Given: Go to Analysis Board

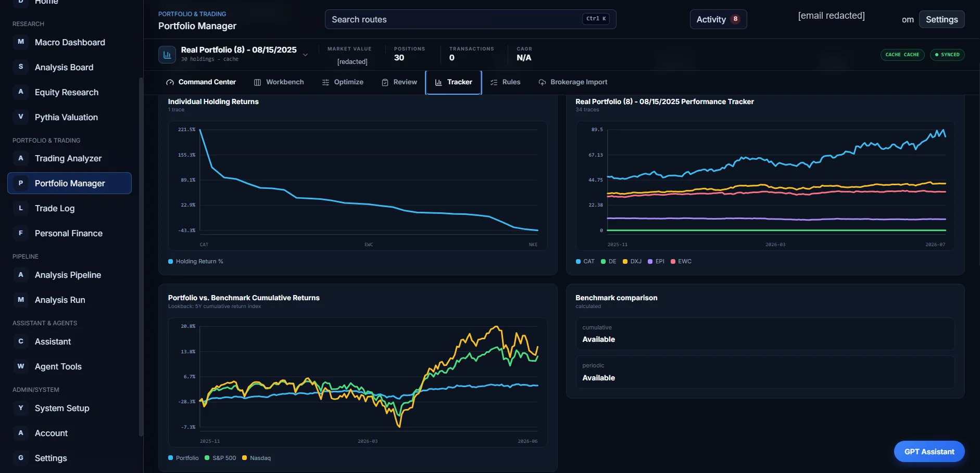Looking at the screenshot, I should (x=70, y=67).
